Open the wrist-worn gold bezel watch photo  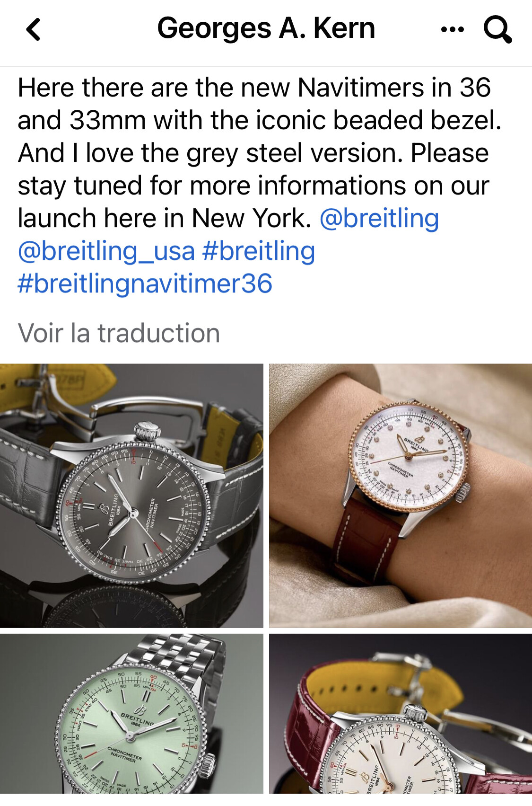pos(401,496)
